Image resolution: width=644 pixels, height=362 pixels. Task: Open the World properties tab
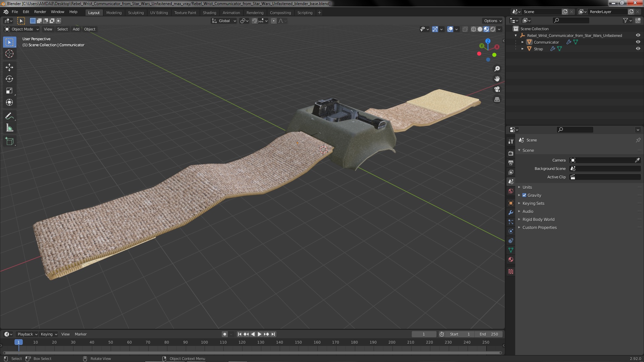511,191
